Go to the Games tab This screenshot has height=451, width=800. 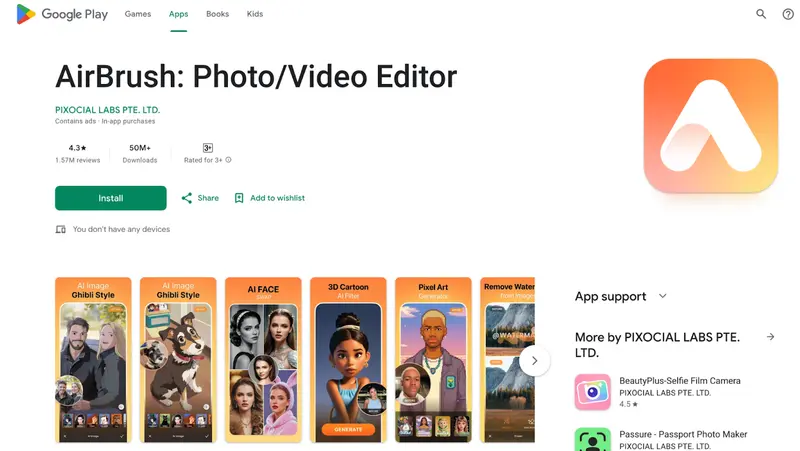[x=138, y=14]
